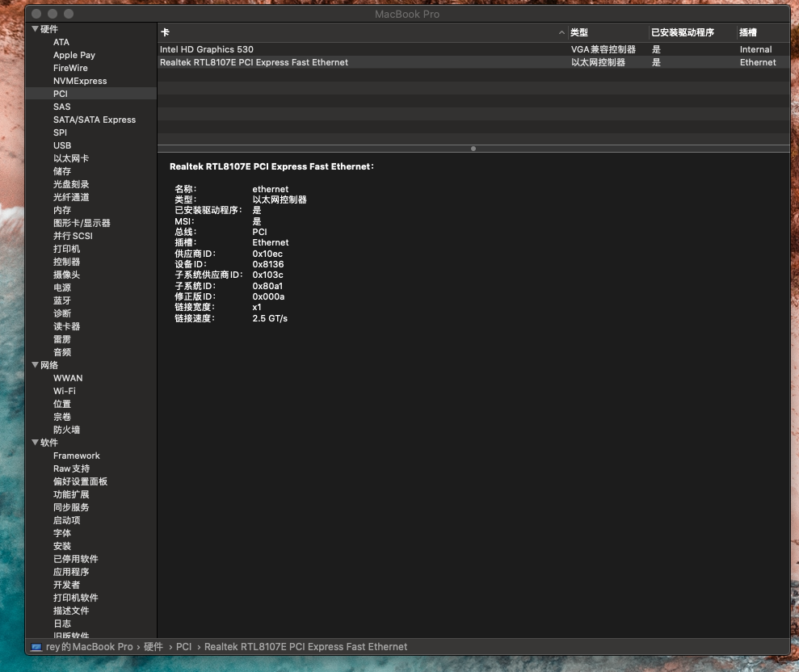Select 日志 under 软件
The height and width of the screenshot is (672, 799).
pyautogui.click(x=61, y=624)
